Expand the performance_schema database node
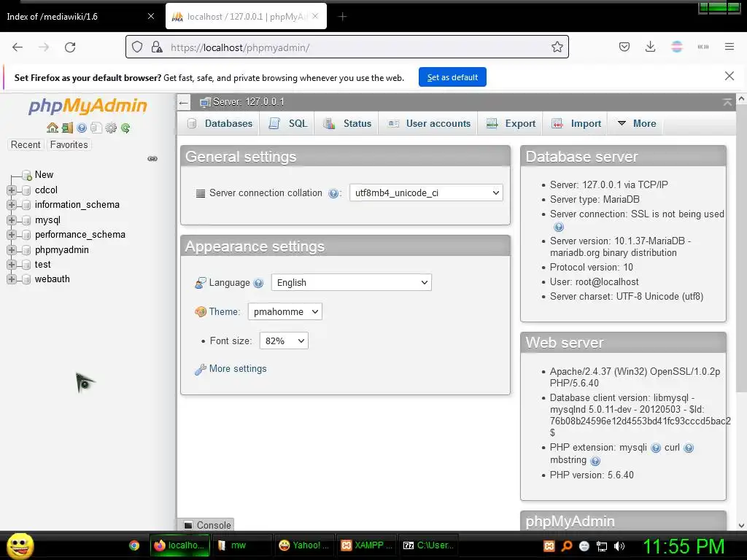Image resolution: width=747 pixels, height=560 pixels. pos(12,235)
